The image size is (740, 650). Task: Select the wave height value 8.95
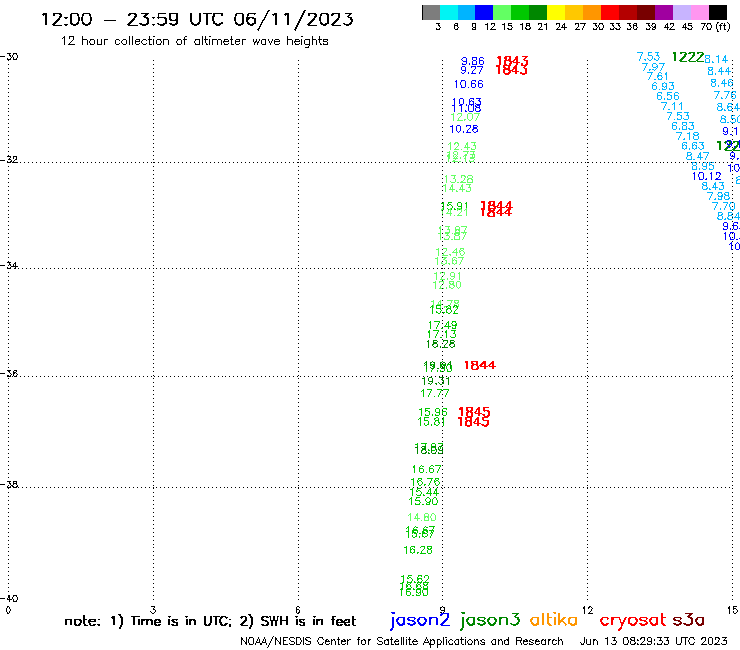703,166
